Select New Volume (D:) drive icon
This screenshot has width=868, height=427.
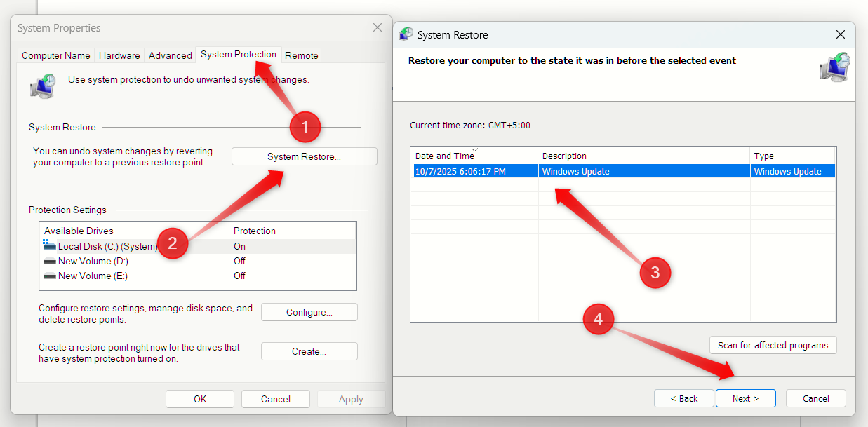(x=49, y=261)
